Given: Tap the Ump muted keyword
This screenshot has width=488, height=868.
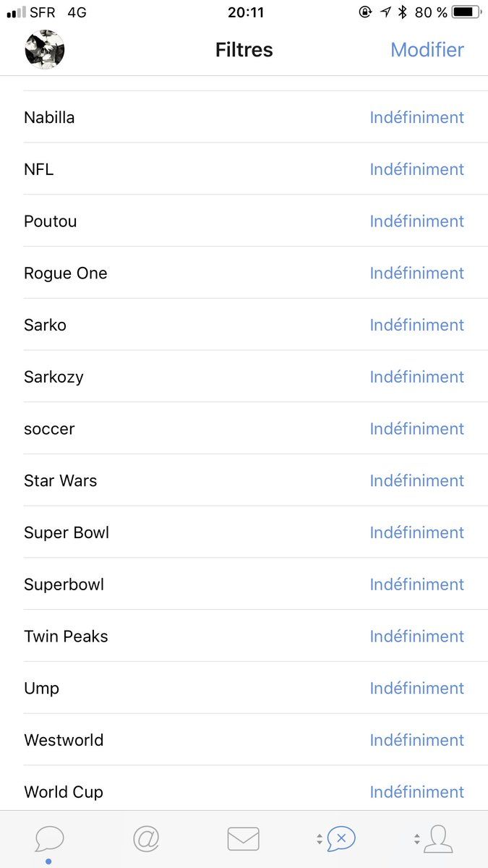Looking at the screenshot, I should (41, 689).
